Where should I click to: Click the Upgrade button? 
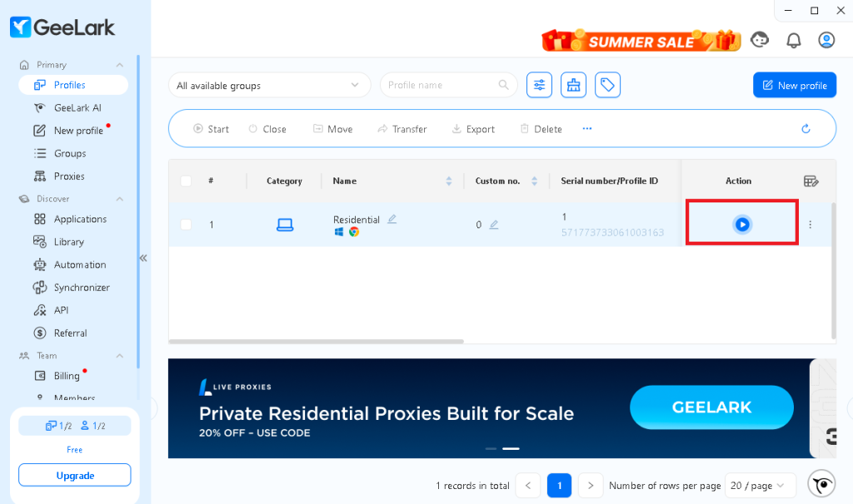74,475
